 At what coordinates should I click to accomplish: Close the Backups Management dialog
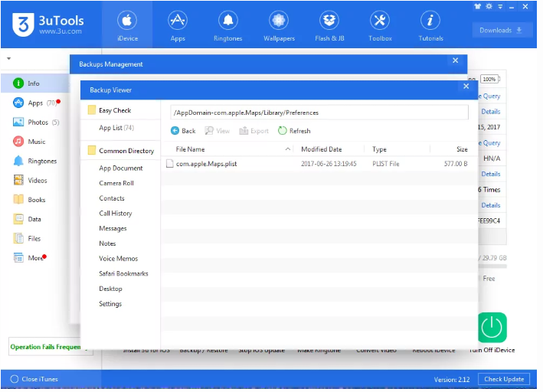456,60
